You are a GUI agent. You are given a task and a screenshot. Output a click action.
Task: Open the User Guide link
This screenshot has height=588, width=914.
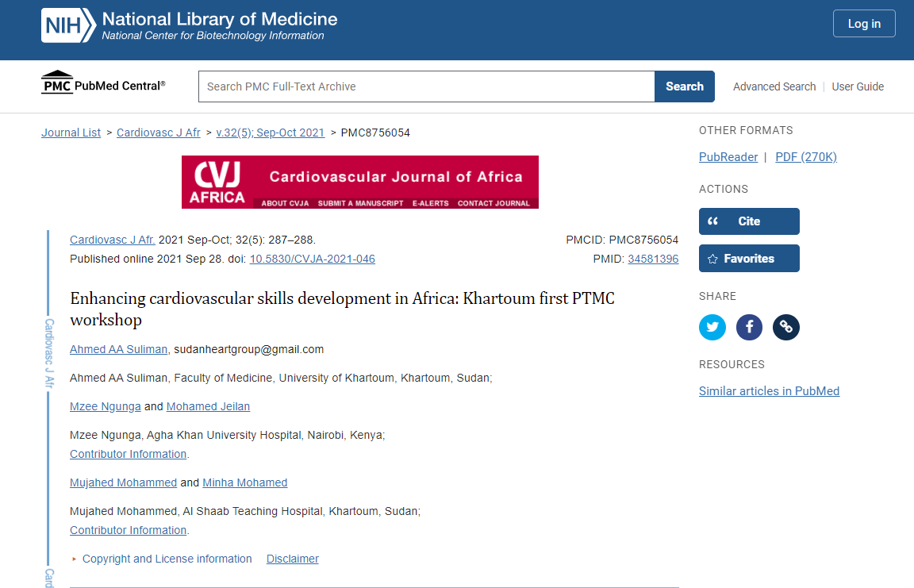click(x=858, y=86)
